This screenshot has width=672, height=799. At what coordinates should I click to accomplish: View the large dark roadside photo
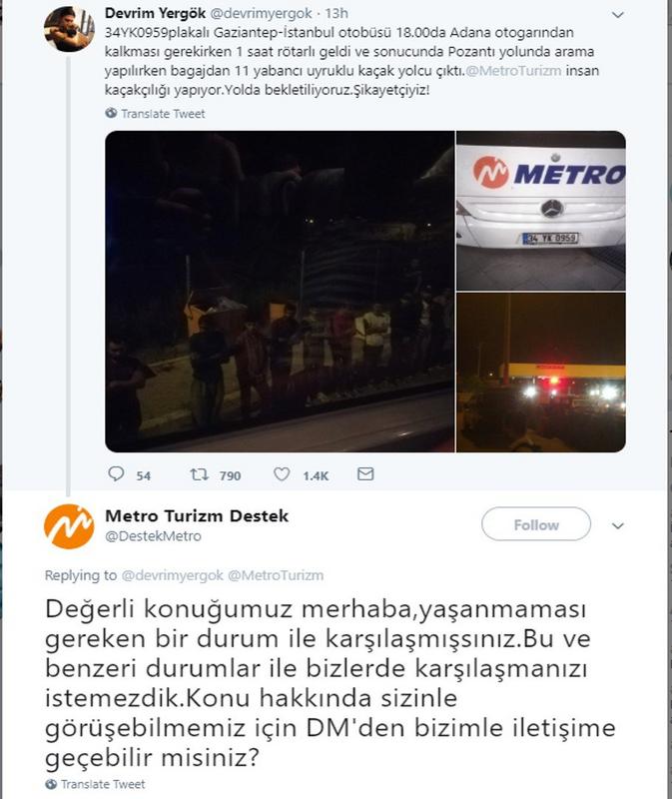pyautogui.click(x=280, y=292)
